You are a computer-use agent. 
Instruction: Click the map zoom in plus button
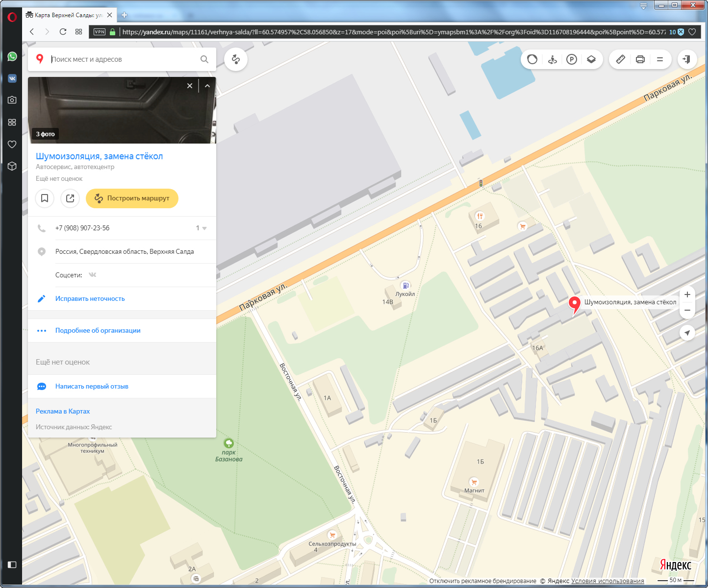click(x=687, y=294)
